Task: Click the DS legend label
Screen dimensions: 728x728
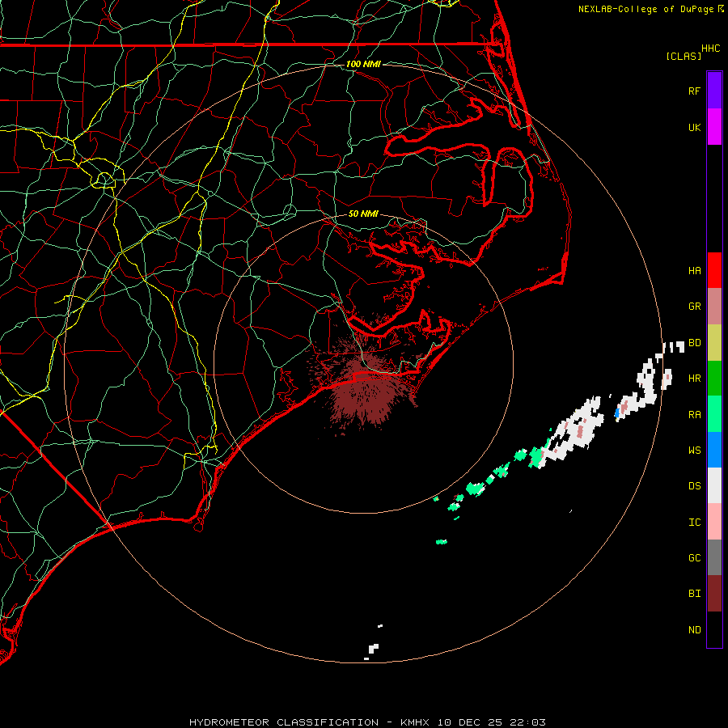Action: [x=694, y=485]
